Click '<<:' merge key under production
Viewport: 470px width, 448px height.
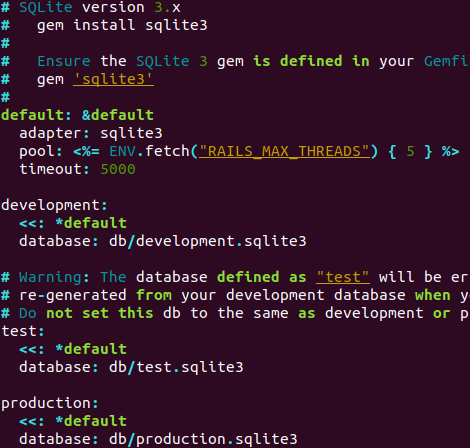32,421
